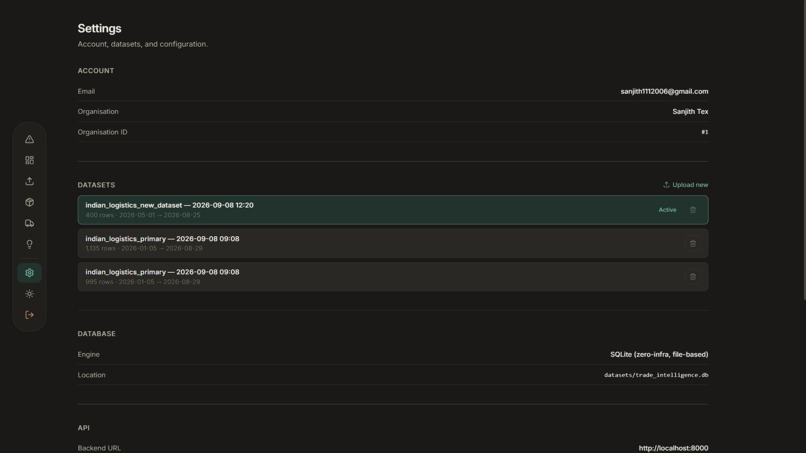The image size is (806, 453).
Task: Select indian_logistics_primary dataset with 1,135 rows
Action: (x=393, y=243)
